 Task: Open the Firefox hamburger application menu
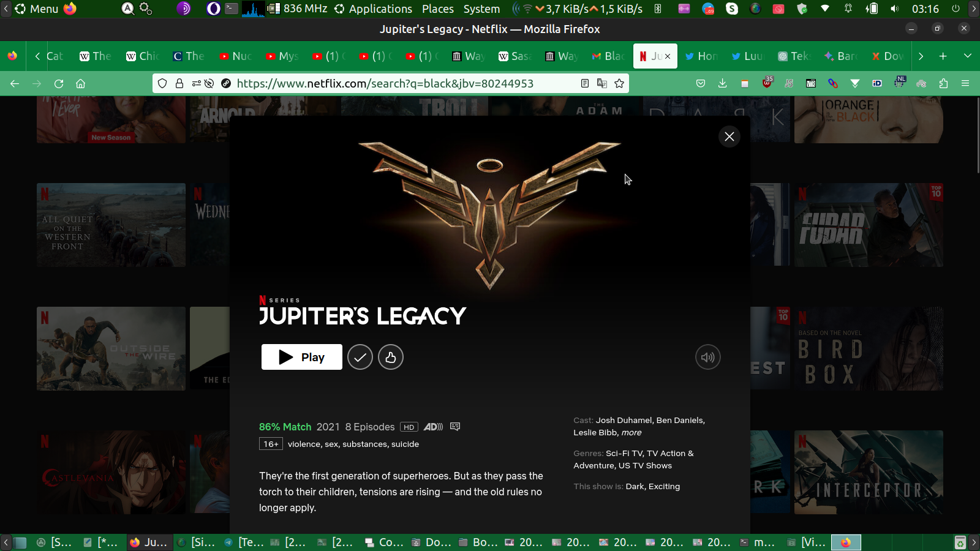click(x=965, y=83)
